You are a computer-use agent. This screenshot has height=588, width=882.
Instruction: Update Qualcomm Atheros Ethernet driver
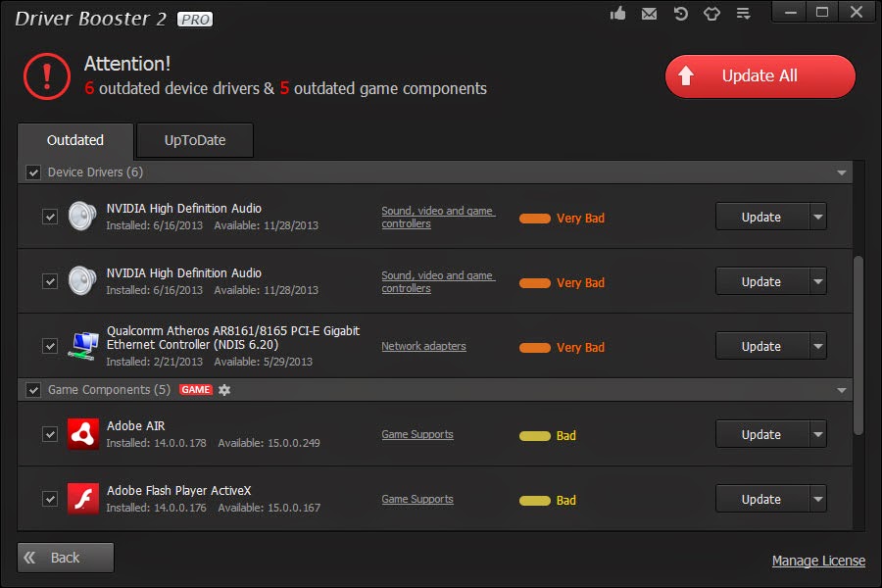pyautogui.click(x=762, y=346)
